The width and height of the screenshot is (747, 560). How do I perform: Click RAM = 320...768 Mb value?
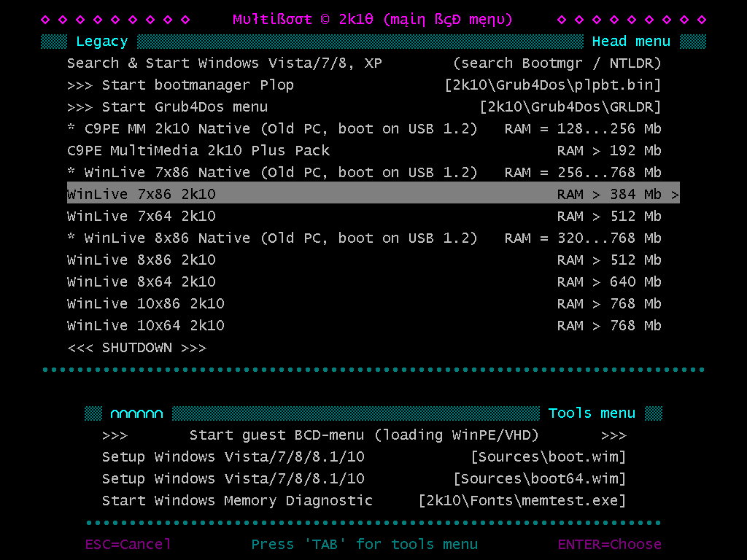point(583,238)
